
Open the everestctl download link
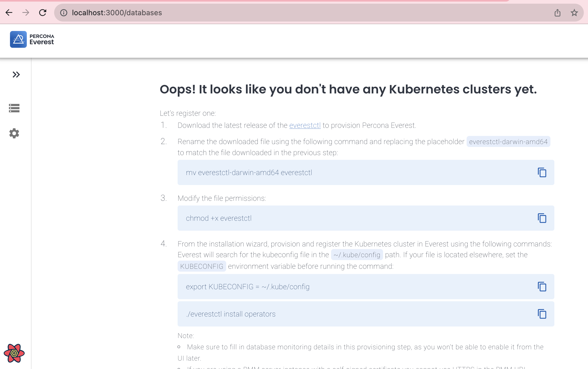305,125
